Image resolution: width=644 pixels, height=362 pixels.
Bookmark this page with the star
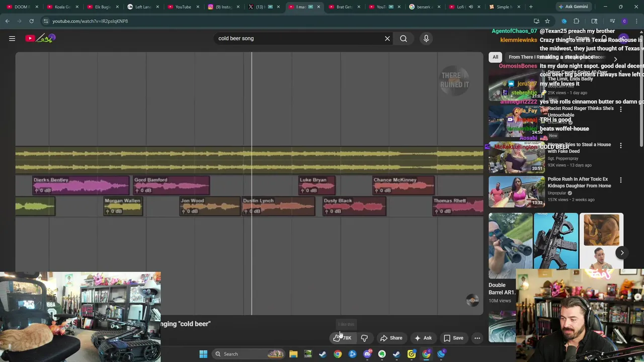(547, 21)
